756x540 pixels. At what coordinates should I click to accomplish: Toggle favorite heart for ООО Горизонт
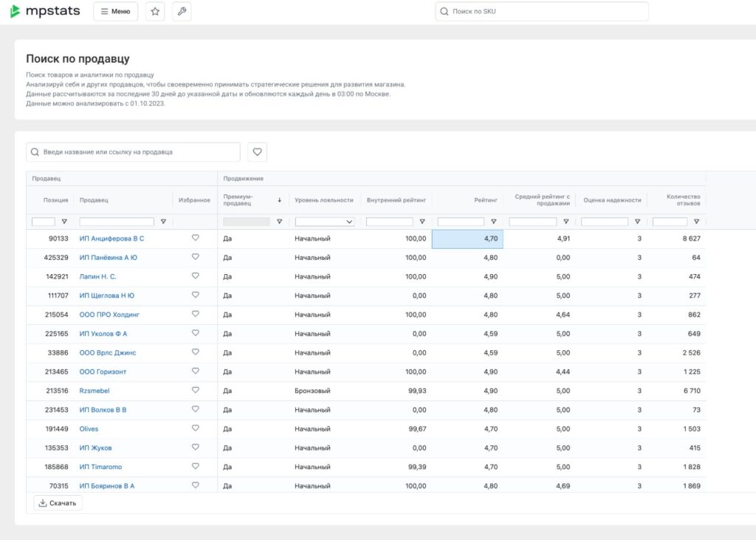click(196, 371)
